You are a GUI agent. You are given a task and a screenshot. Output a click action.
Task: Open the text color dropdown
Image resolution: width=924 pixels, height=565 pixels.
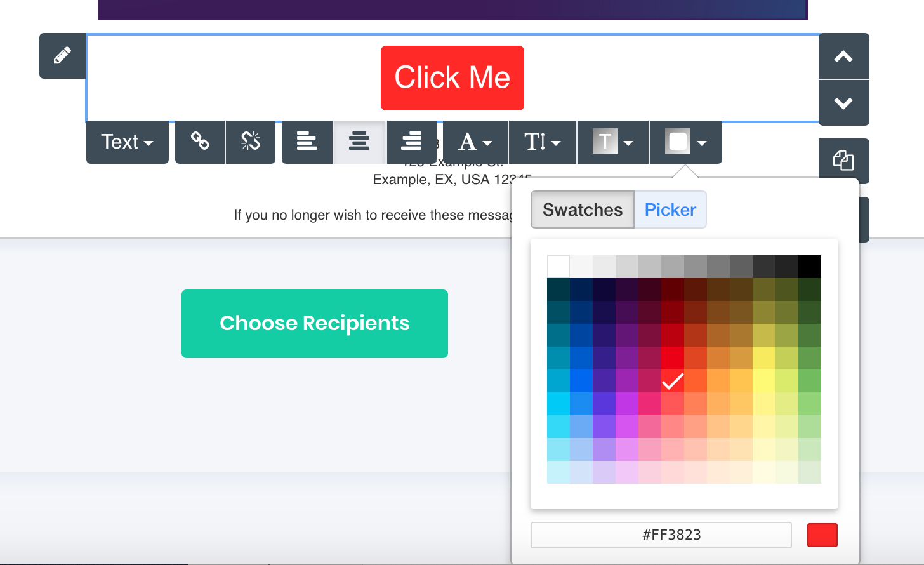click(x=612, y=142)
